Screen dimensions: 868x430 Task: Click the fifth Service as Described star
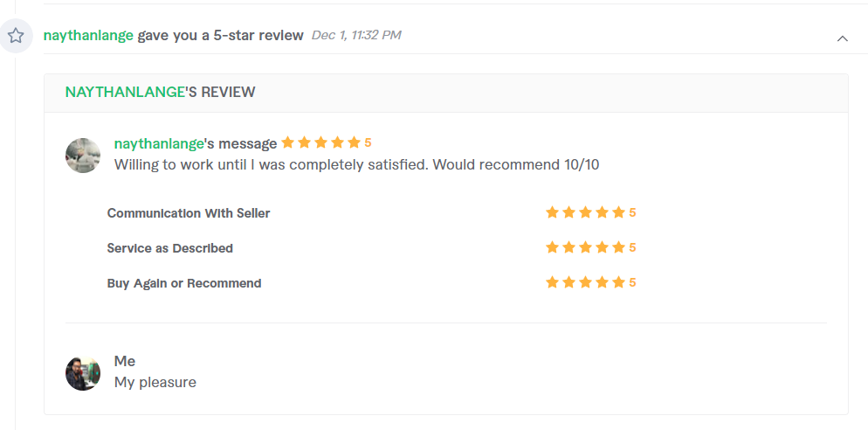point(618,247)
